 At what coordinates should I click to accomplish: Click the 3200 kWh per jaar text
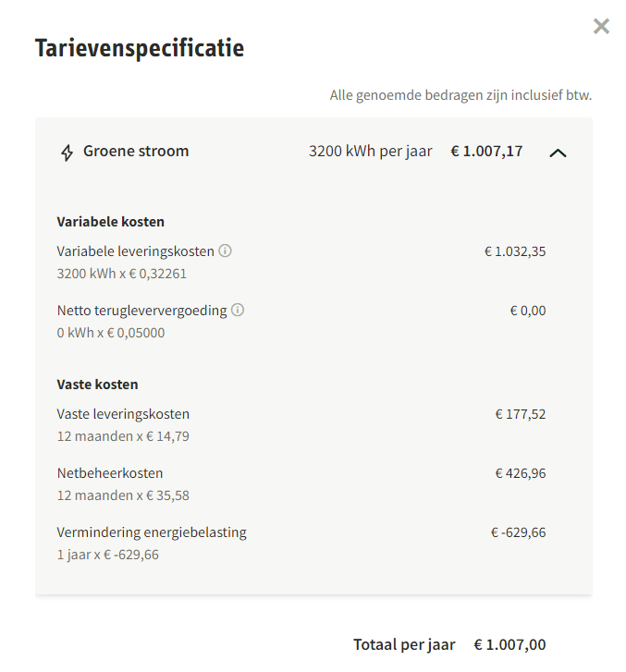coord(371,152)
